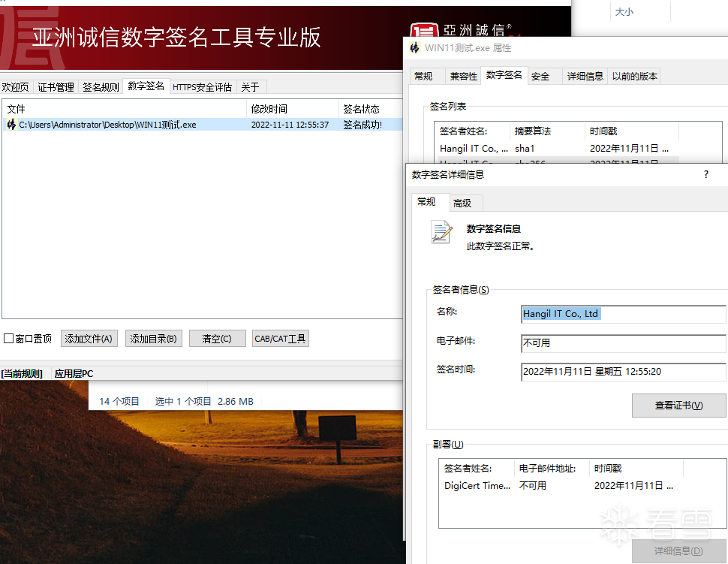Screen dimensions: 728x564
Task: Click the 时间戳 header in countersignature list
Action: pos(636,469)
